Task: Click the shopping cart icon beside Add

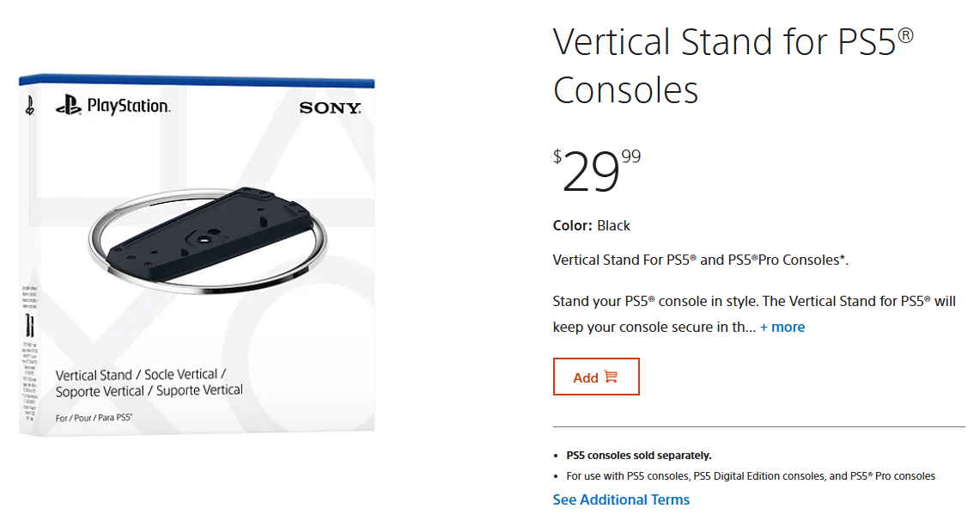Action: [x=611, y=377]
